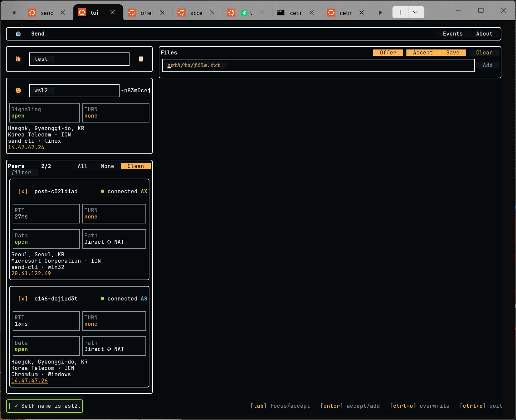Screen dimensions: 516x420
Task: Click the RTT 13ms box
Action: [x=46, y=321]
